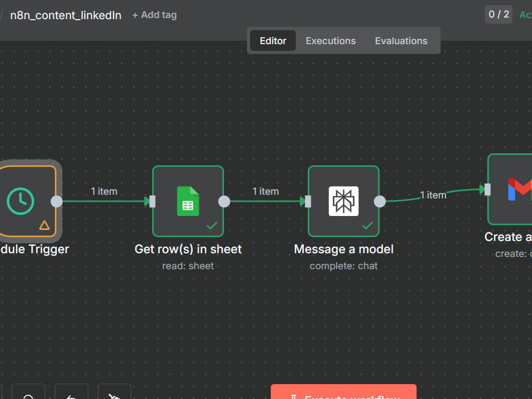
Task: Click the 'Message a model' label
Action: (x=343, y=249)
